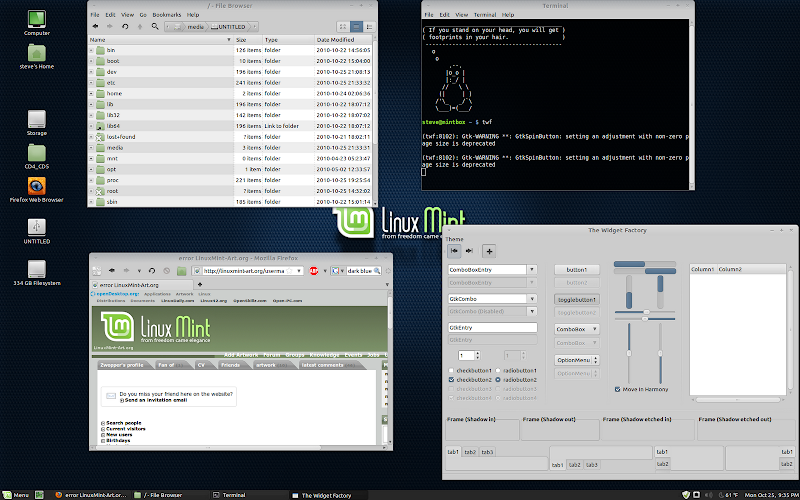
Task: Open the Terminal menu in Terminal window
Action: pyautogui.click(x=486, y=16)
